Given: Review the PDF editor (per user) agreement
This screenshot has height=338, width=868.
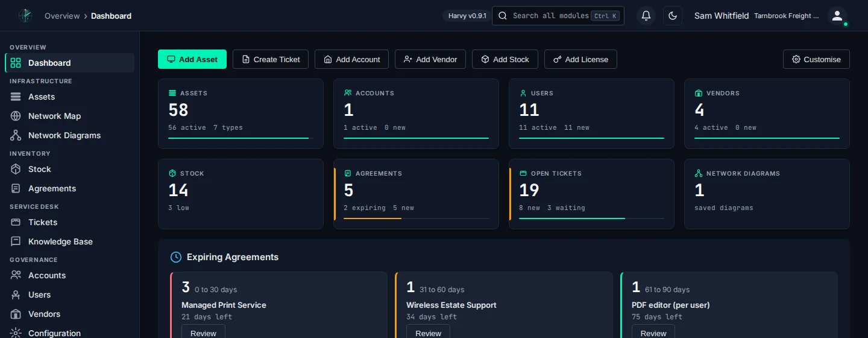Looking at the screenshot, I should pos(653,332).
